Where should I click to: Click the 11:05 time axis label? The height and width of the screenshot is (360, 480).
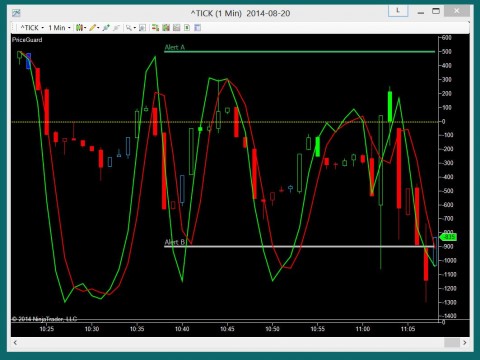tap(408, 329)
